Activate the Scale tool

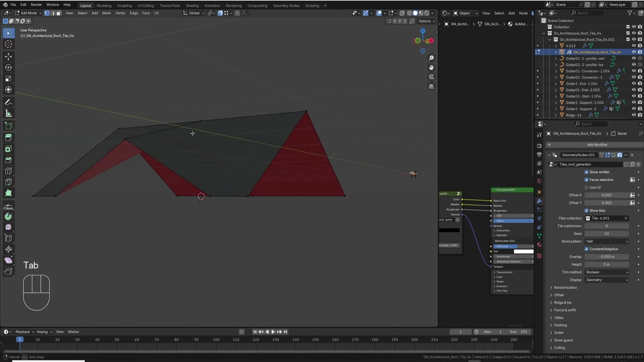click(x=8, y=79)
